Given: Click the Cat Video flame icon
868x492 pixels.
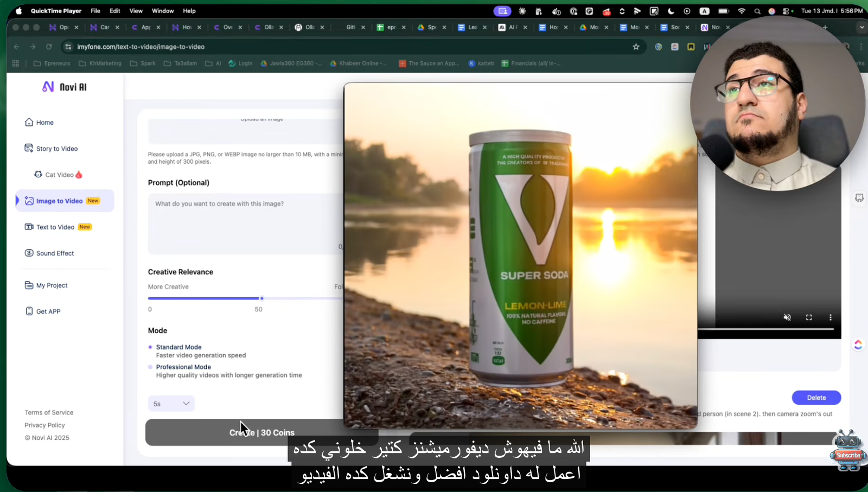Looking at the screenshot, I should 78,174.
